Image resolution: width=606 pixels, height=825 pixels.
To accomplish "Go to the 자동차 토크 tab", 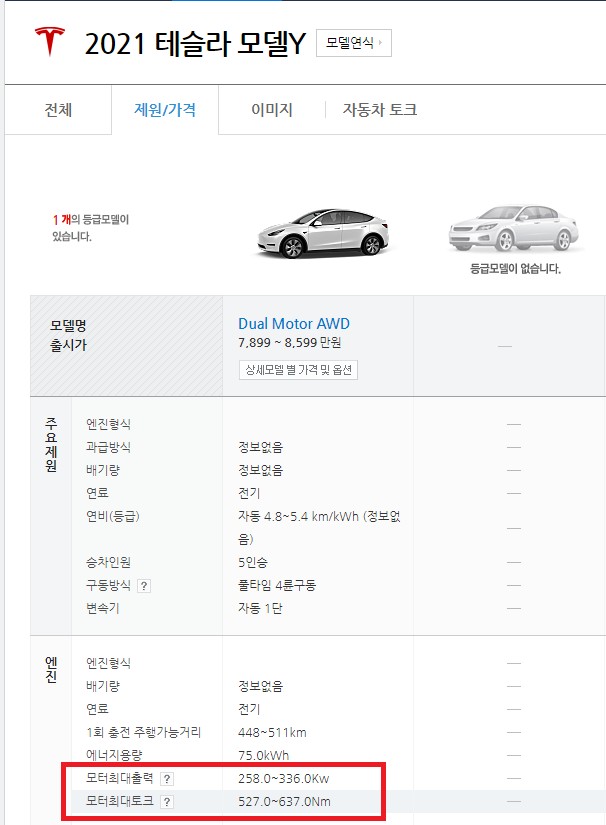I will (377, 109).
